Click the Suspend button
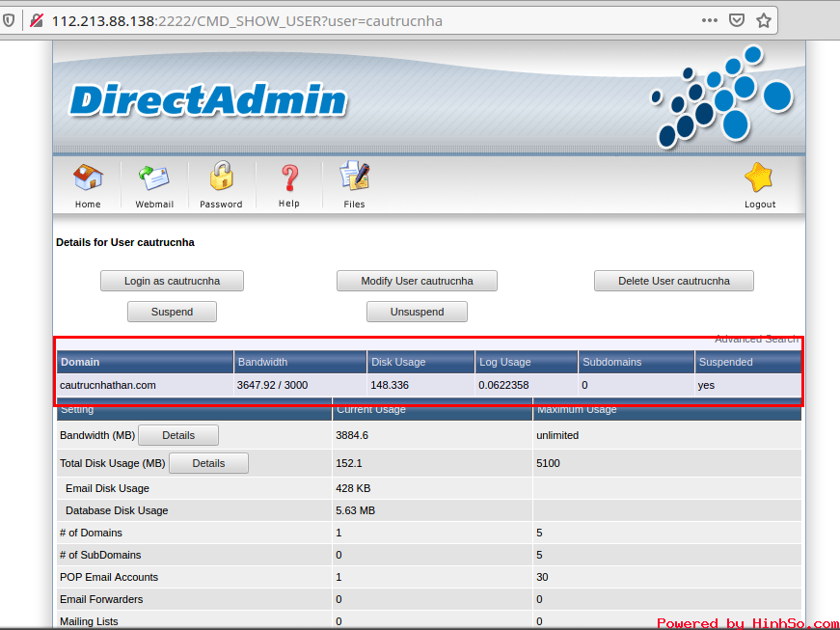This screenshot has width=840, height=630. [172, 312]
